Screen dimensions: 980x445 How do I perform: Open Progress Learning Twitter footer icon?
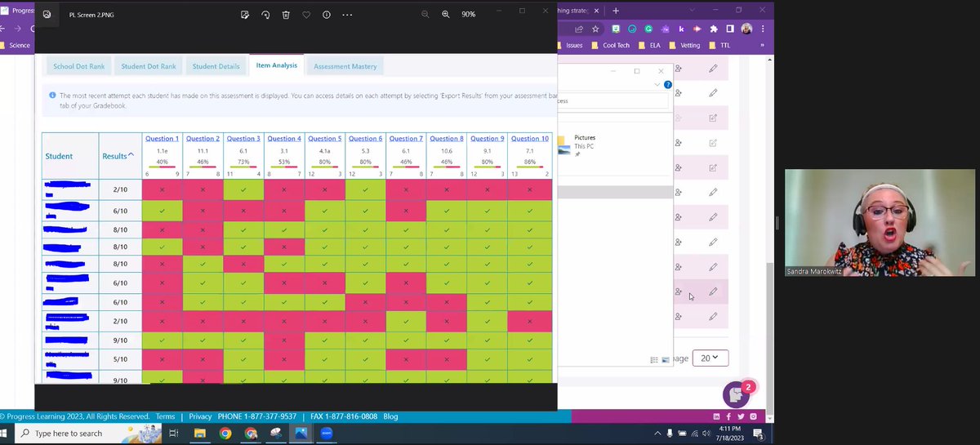coord(741,416)
